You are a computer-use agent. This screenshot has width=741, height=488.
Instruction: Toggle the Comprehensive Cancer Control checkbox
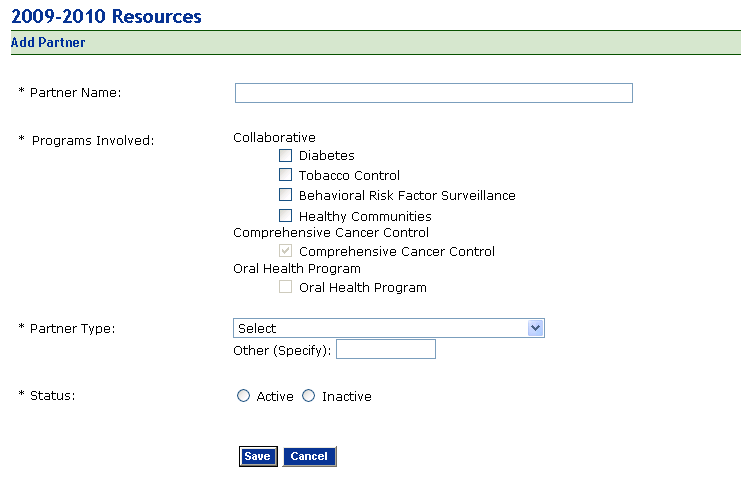pos(286,251)
